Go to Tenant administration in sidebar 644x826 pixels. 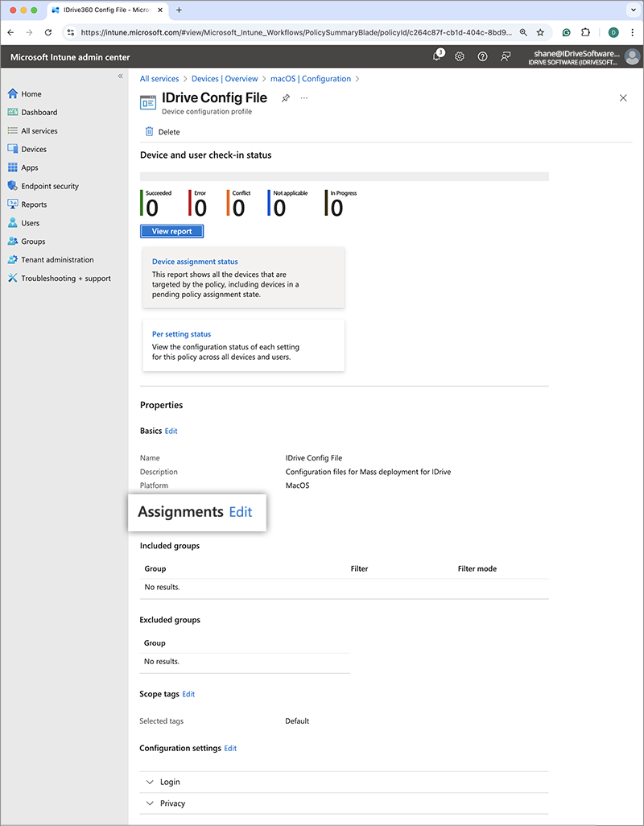pos(57,260)
